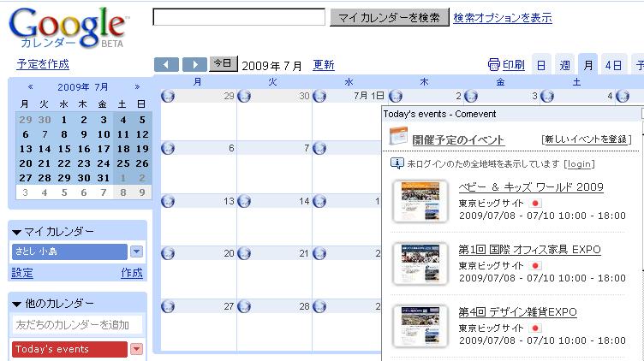
Task: Click the マイカレンダーを検索 button
Action: 390,18
